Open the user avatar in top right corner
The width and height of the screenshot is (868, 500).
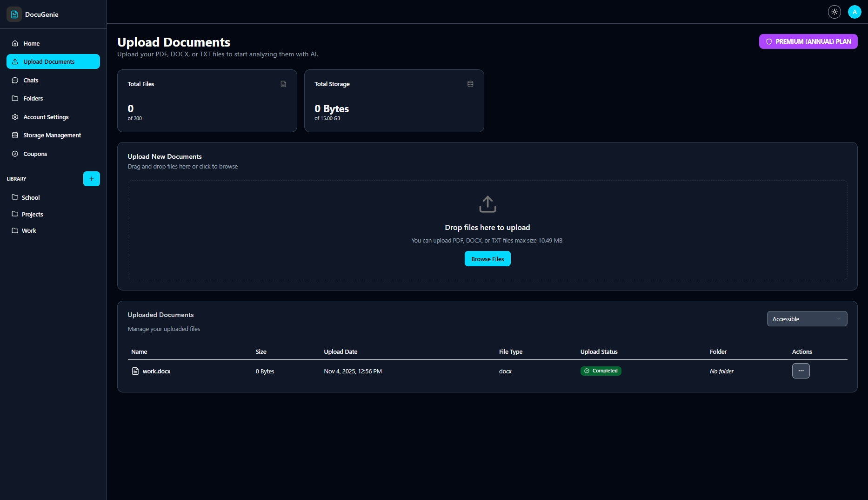(855, 12)
